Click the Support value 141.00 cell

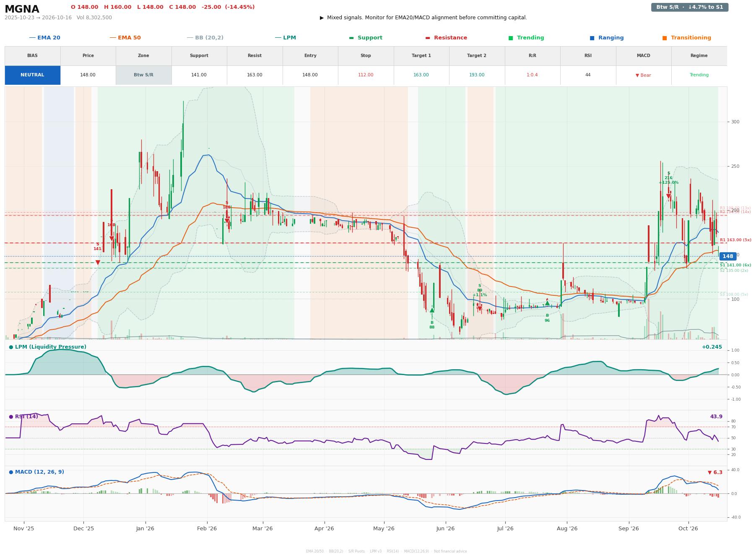pyautogui.click(x=199, y=75)
